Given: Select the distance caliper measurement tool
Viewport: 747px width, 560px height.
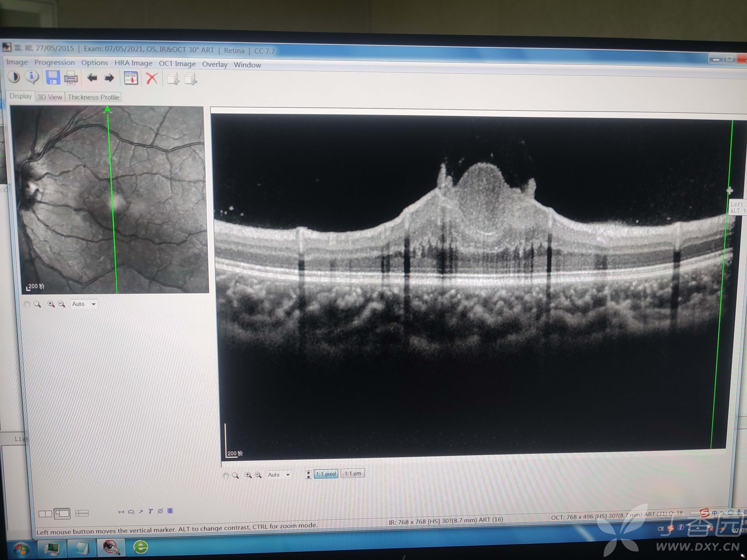Looking at the screenshot, I should tap(121, 512).
